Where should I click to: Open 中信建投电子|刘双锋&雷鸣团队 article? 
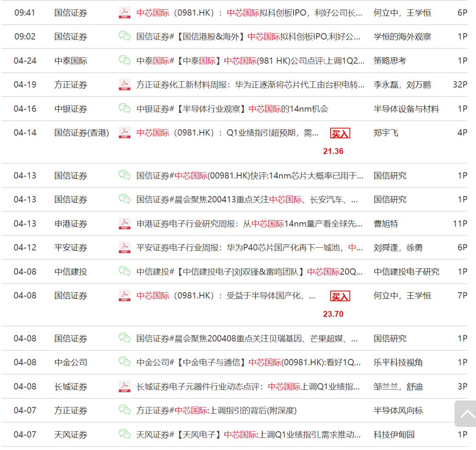click(249, 271)
